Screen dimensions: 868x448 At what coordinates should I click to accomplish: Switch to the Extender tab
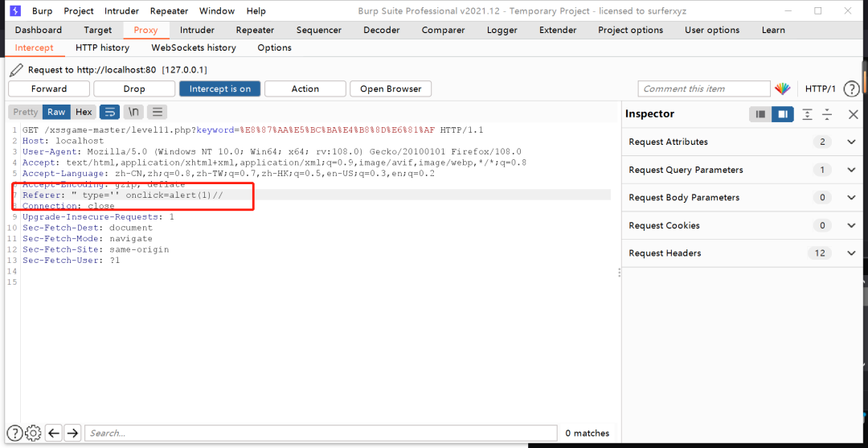[x=558, y=30]
